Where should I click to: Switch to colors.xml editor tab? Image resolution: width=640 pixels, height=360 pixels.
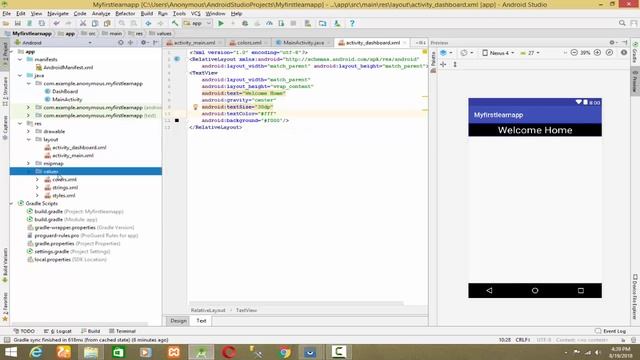[x=248, y=42]
